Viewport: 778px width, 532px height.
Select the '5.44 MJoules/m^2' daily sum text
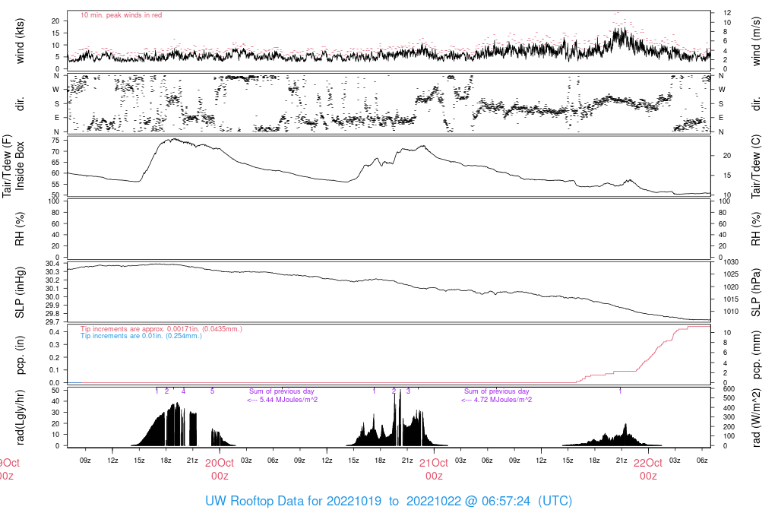[283, 400]
